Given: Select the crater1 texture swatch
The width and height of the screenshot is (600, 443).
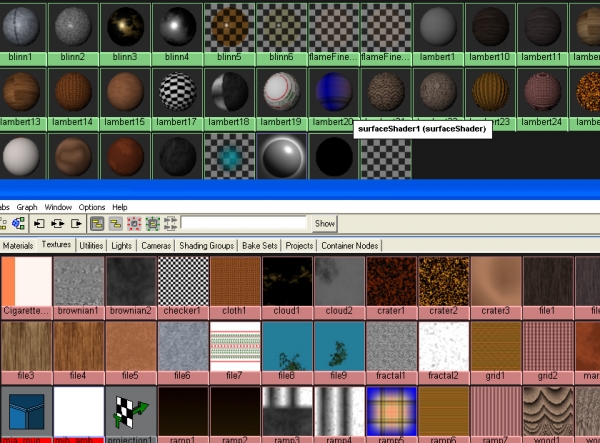Looking at the screenshot, I should click(x=391, y=282).
